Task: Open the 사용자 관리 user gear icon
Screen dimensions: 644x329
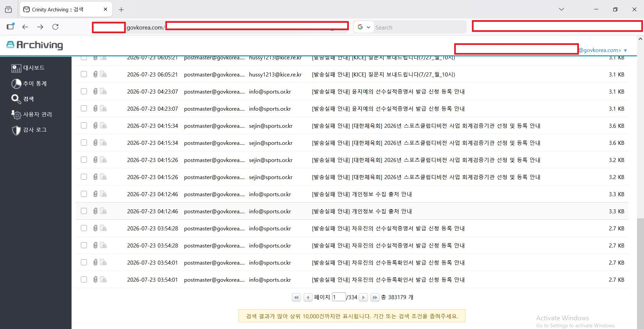Action: pos(16,114)
